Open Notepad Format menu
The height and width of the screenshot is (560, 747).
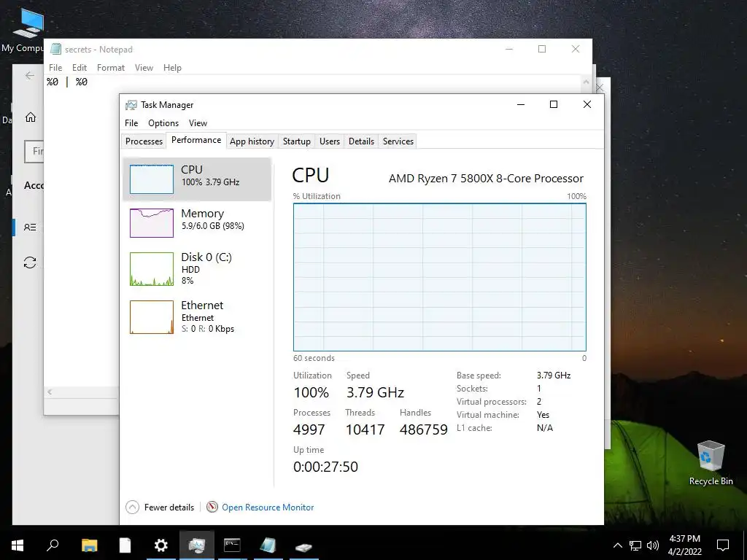tap(111, 68)
